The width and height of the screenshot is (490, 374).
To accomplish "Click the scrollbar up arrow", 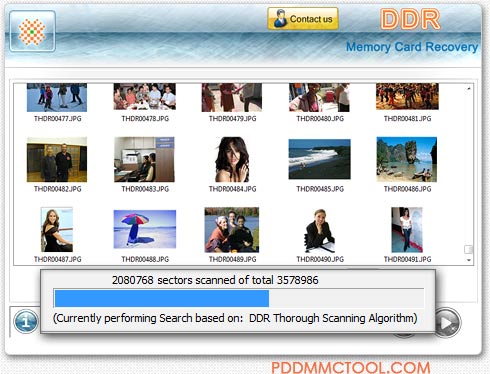I will point(469,88).
